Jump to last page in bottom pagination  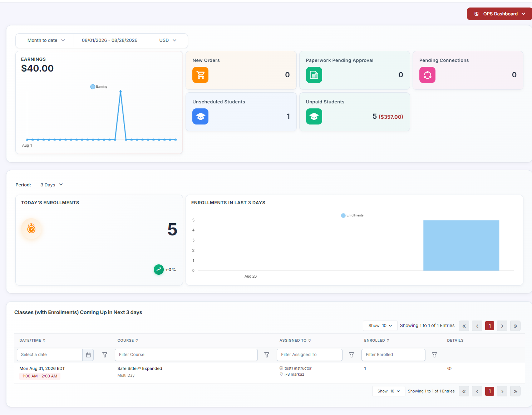[x=515, y=391]
